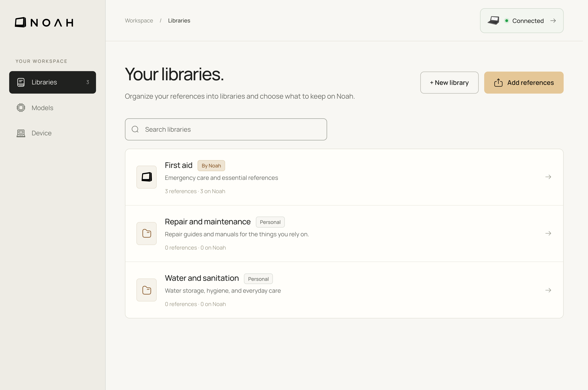588x390 pixels.
Task: Click the arrow on Water and sanitation row
Action: click(x=548, y=290)
